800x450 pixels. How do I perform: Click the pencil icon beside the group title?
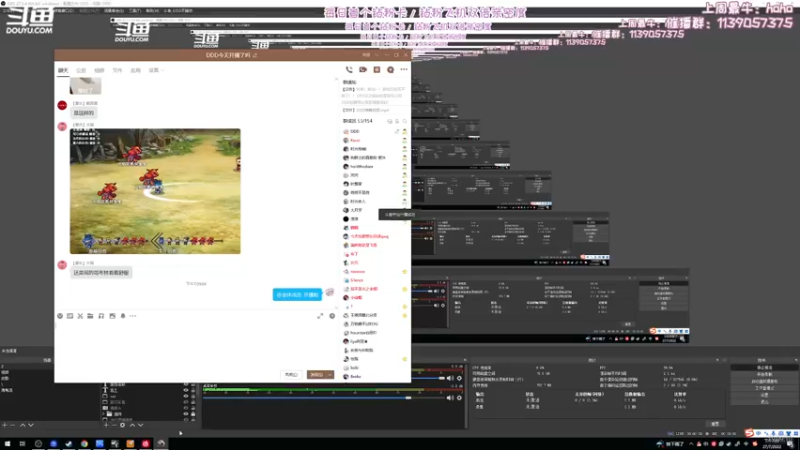click(x=255, y=55)
